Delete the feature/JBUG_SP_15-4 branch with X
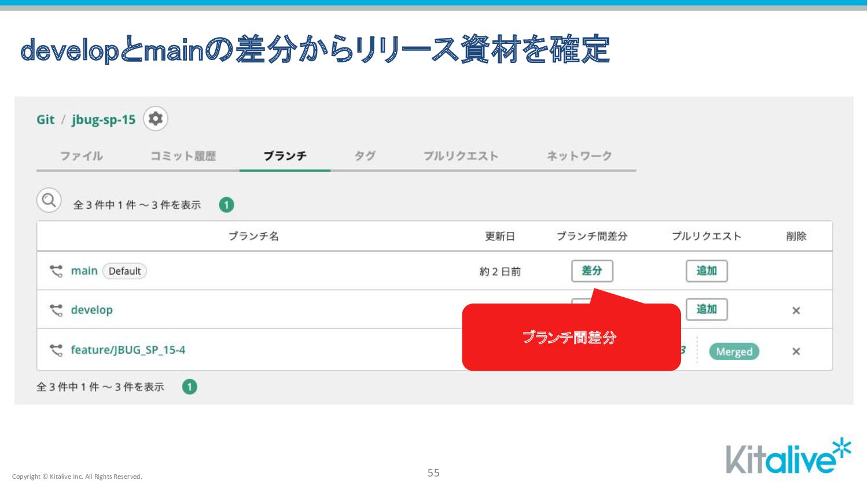The height and width of the screenshot is (488, 868). click(x=796, y=351)
